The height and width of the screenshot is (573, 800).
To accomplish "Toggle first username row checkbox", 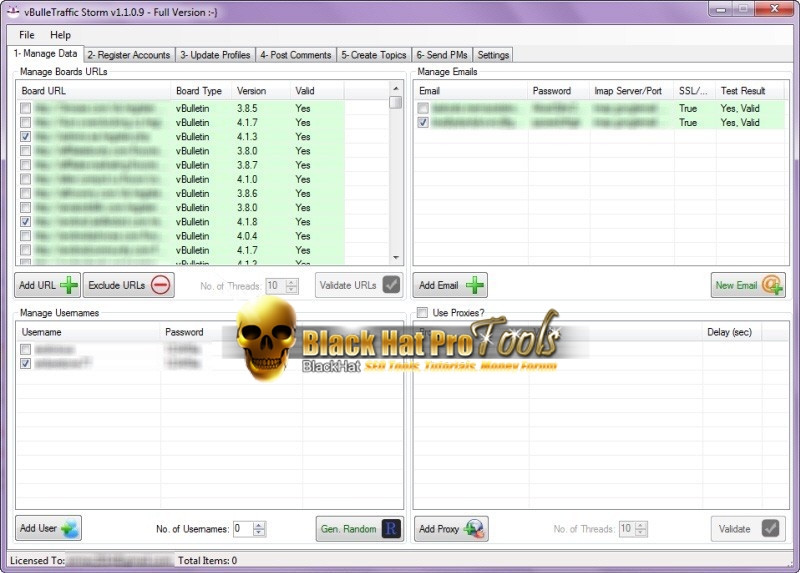I will pos(26,349).
